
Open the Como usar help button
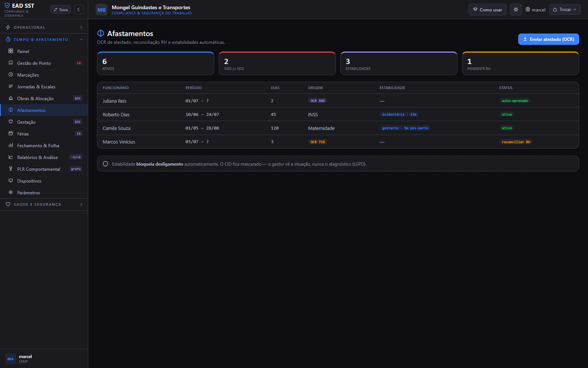487,10
